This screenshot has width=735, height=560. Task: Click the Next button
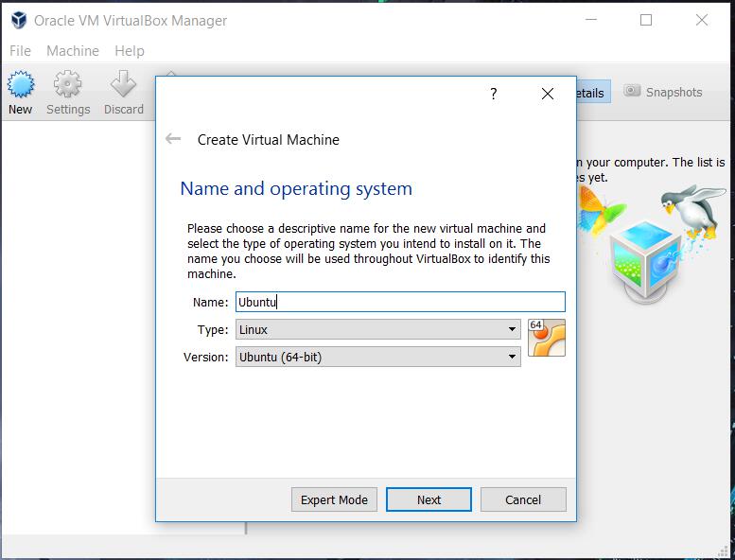429,499
